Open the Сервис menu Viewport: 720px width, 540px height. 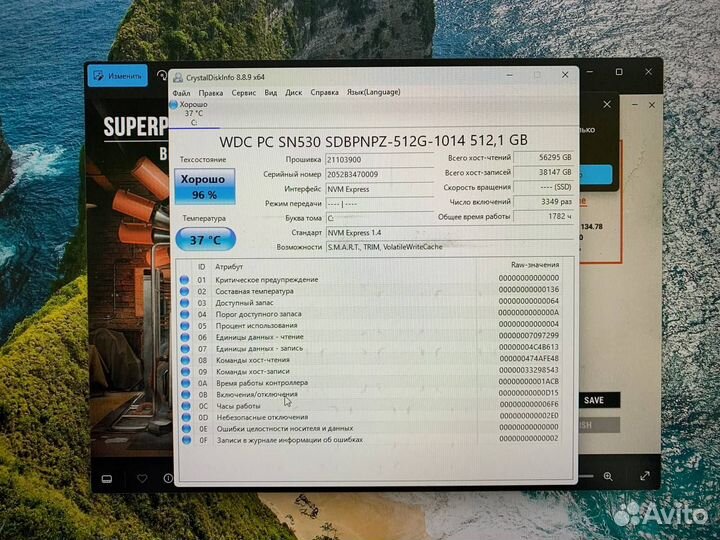[x=243, y=92]
